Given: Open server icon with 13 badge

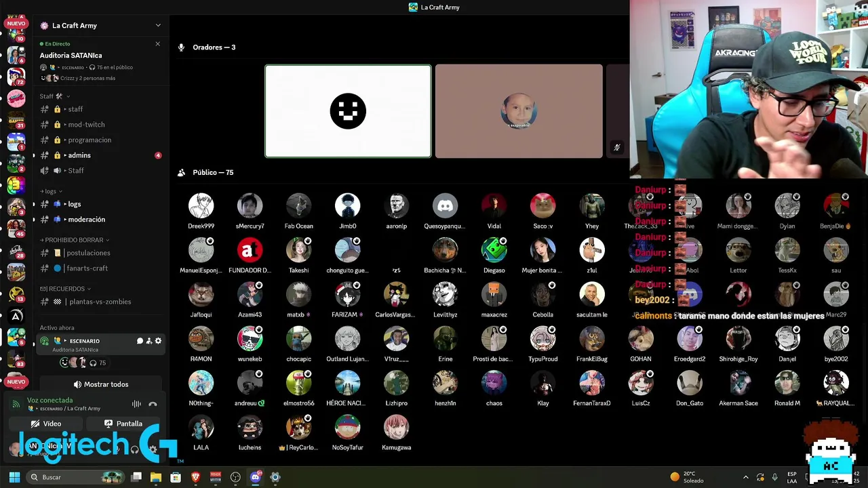Looking at the screenshot, I should 16,293.
